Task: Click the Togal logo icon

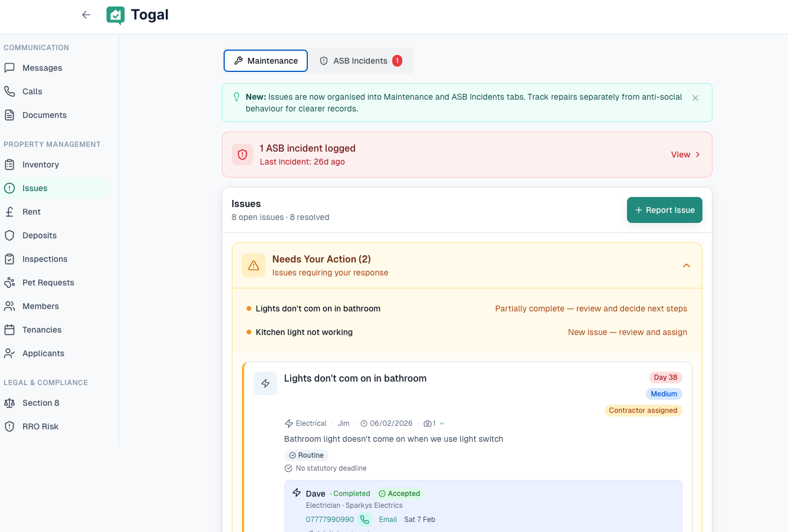Action: click(x=116, y=15)
